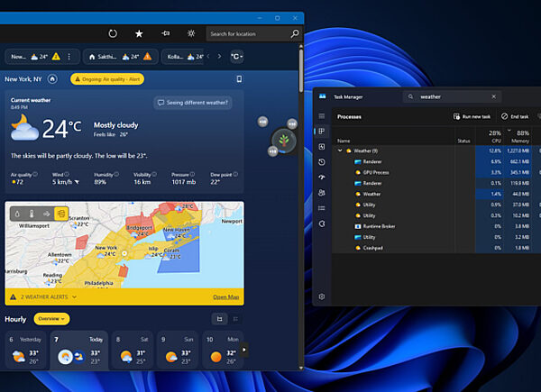
Task: Click the Pressure info icon
Action: click(192, 174)
